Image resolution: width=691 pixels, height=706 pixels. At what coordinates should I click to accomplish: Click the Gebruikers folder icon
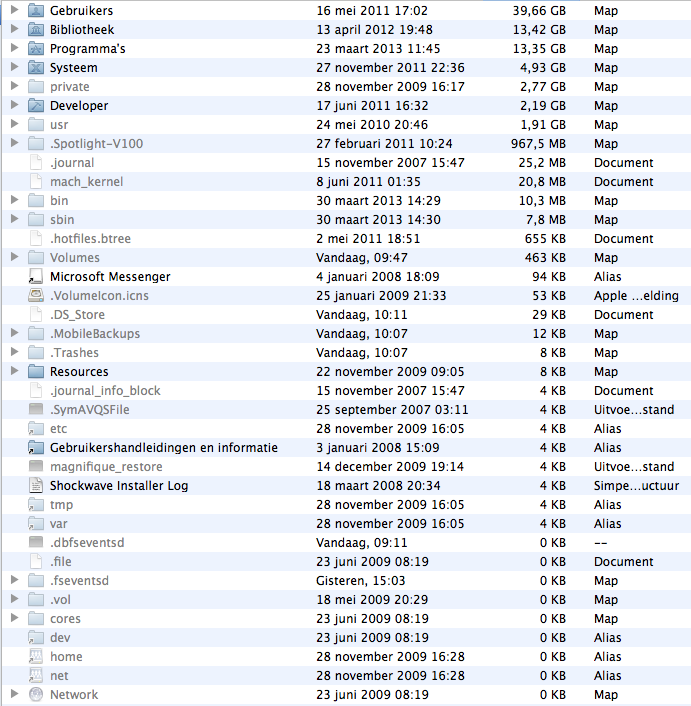click(x=36, y=10)
